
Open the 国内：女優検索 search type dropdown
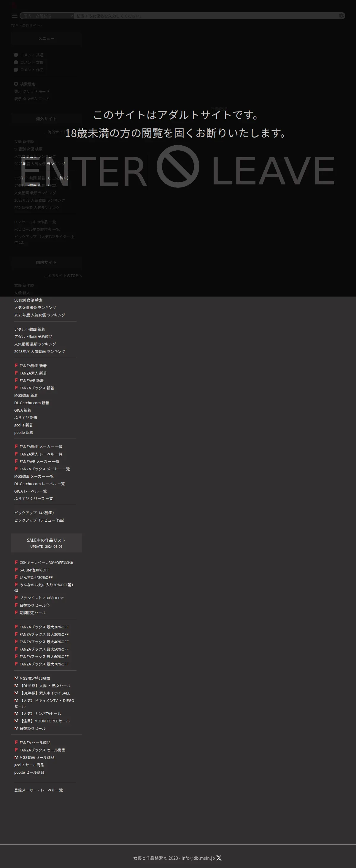(47, 16)
